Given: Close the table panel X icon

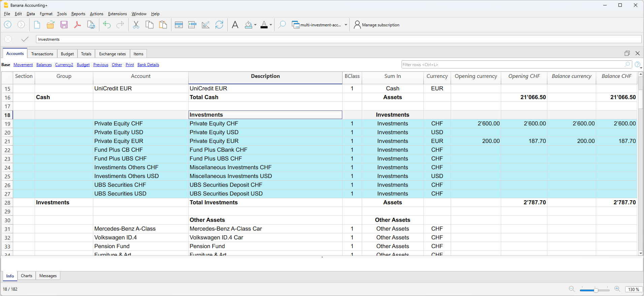Looking at the screenshot, I should click(638, 53).
